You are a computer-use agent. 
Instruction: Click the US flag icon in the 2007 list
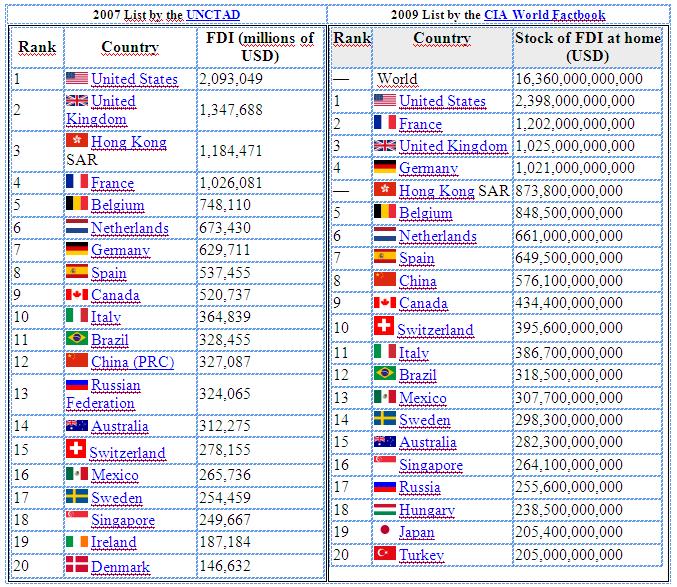click(77, 78)
